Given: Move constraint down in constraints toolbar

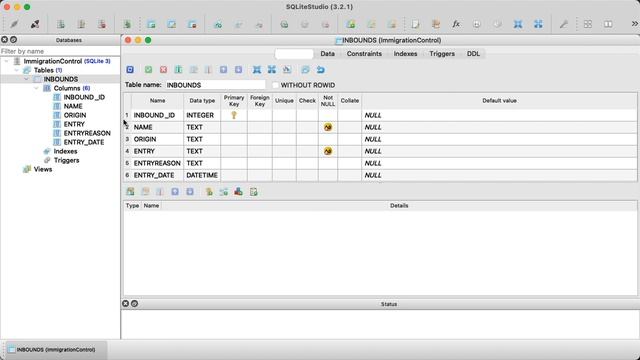Looking at the screenshot, I should coord(190,191).
